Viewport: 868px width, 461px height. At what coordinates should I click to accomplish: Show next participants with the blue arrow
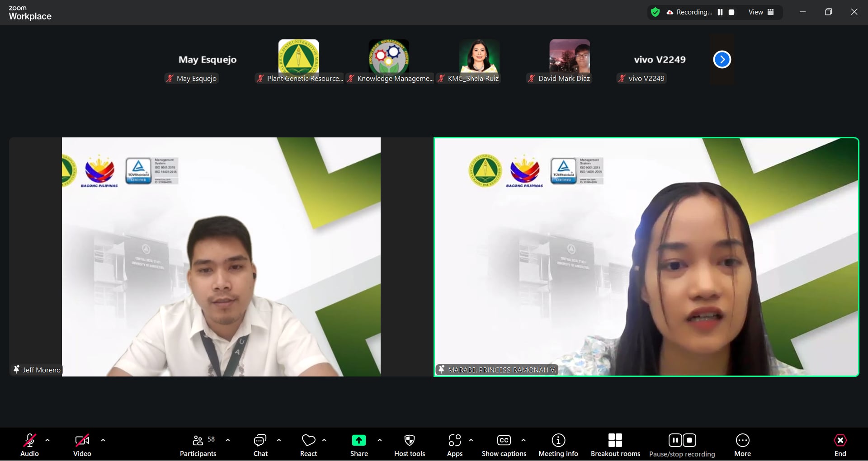click(722, 60)
